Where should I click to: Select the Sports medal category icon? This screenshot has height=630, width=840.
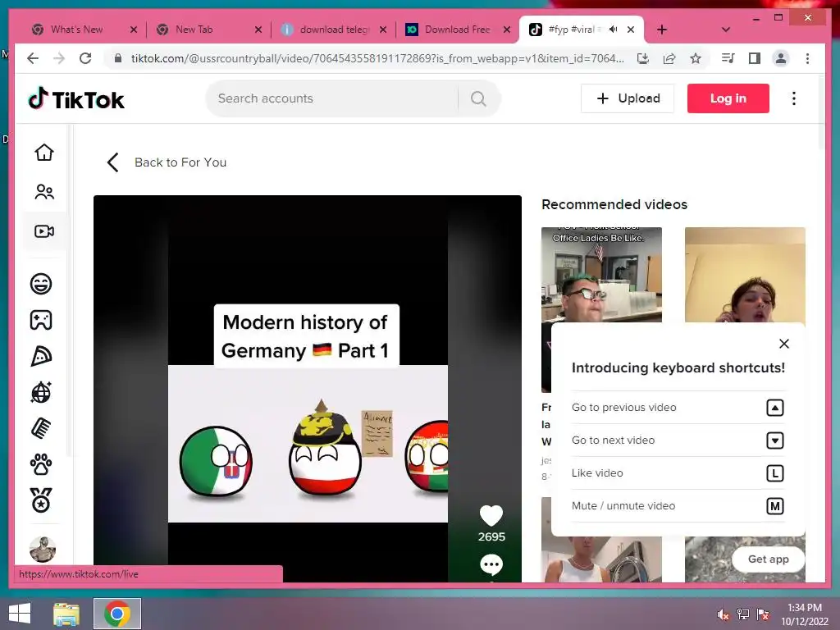[x=41, y=500]
